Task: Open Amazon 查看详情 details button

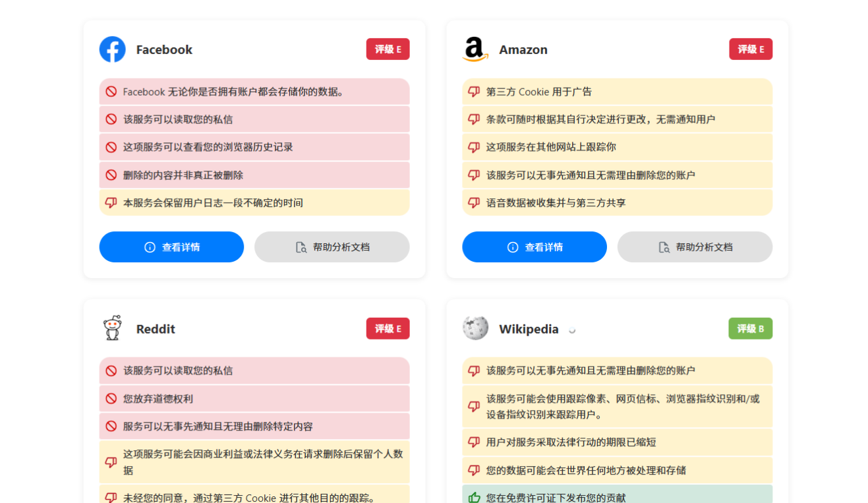Action: coord(535,247)
